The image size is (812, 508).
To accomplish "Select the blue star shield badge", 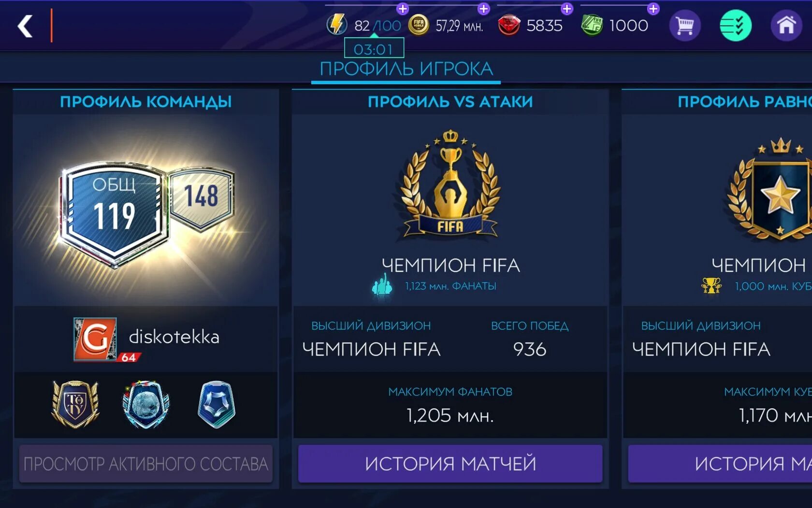I will click(x=217, y=404).
